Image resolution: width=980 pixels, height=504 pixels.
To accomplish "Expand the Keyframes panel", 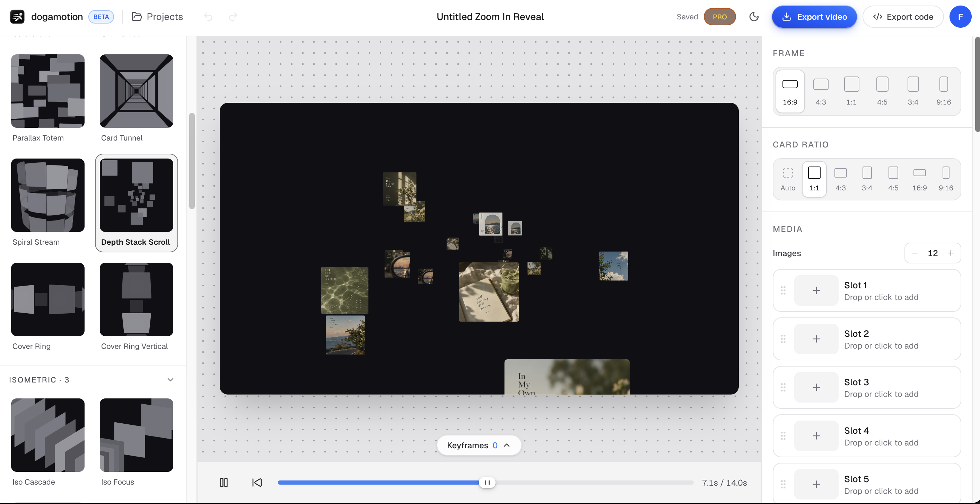I will 479,445.
